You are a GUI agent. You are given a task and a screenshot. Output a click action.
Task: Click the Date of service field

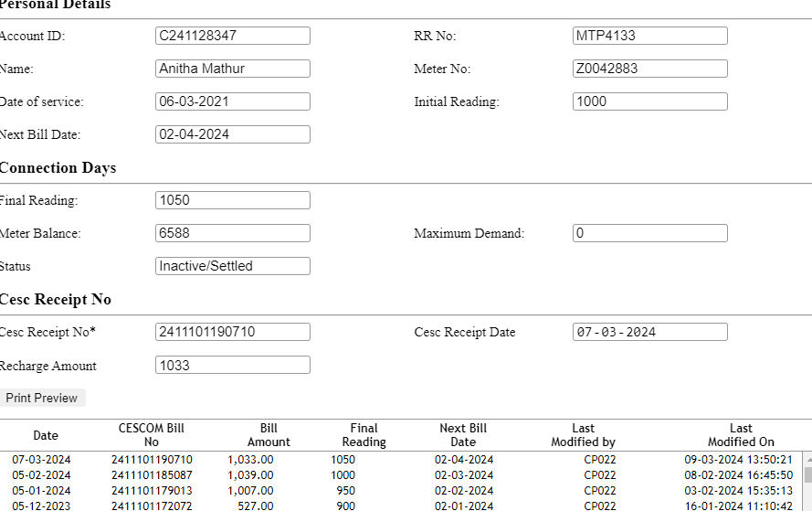[233, 101]
